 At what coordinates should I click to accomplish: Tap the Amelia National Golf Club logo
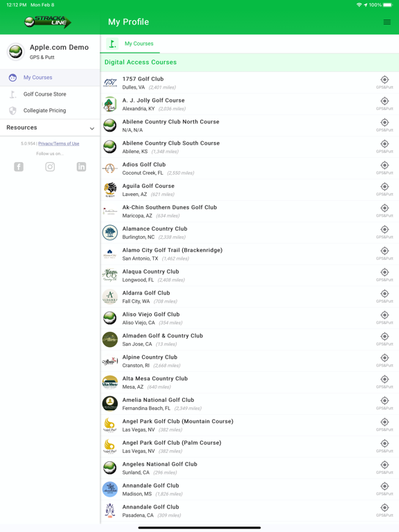(x=110, y=403)
